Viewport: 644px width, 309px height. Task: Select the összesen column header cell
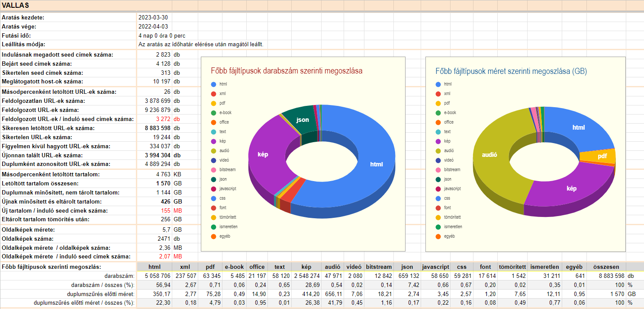(x=606, y=267)
